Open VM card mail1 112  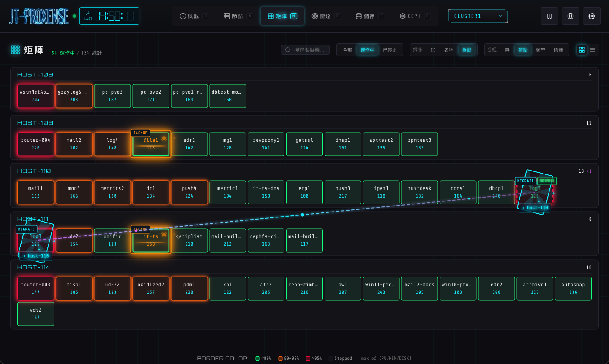[36, 192]
